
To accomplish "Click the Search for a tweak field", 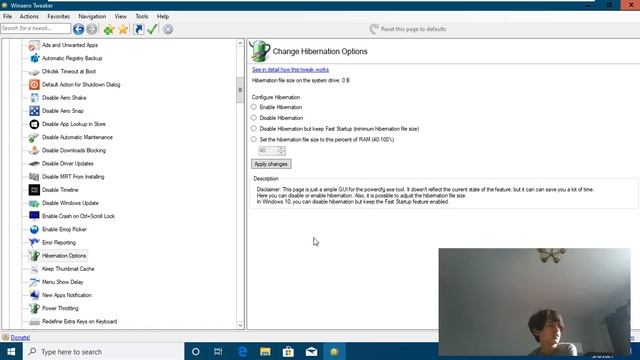I will tap(36, 28).
